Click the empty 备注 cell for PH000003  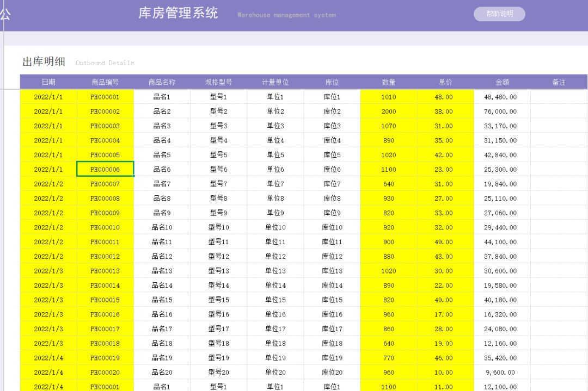coord(559,126)
